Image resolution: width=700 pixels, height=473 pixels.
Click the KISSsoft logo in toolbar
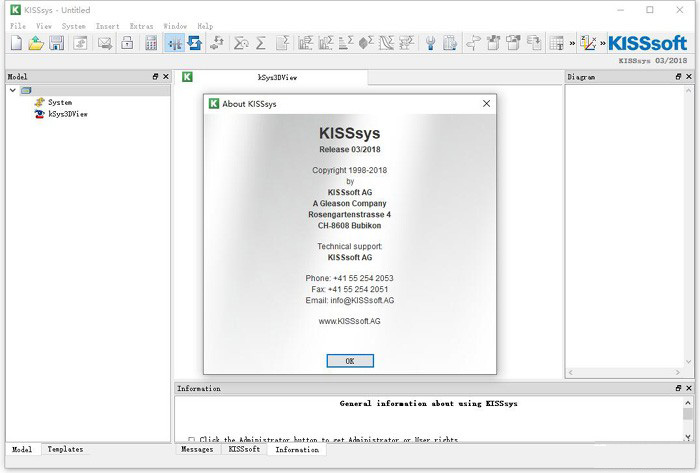coord(647,43)
